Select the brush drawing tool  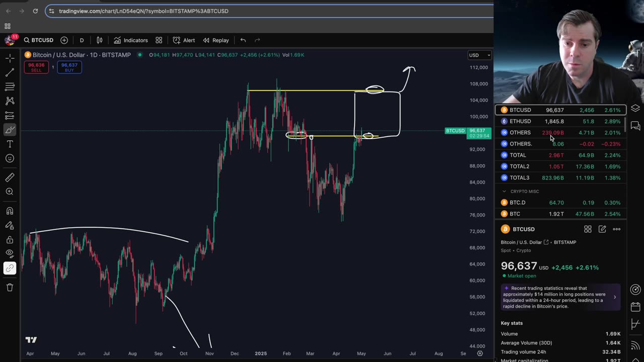click(x=10, y=130)
